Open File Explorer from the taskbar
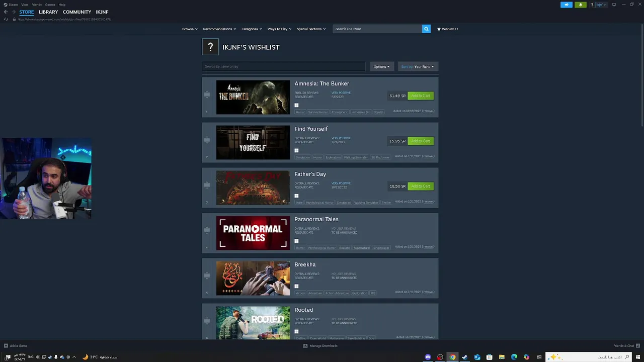This screenshot has height=362, width=644. click(x=502, y=357)
